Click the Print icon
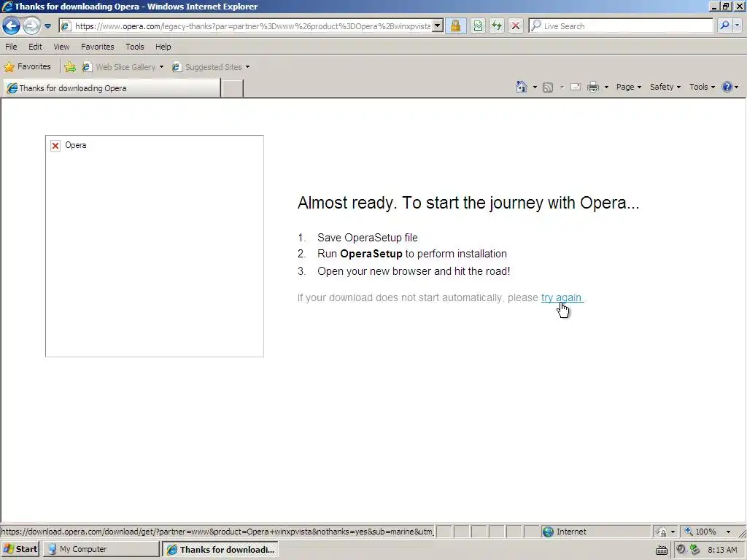 (x=593, y=87)
